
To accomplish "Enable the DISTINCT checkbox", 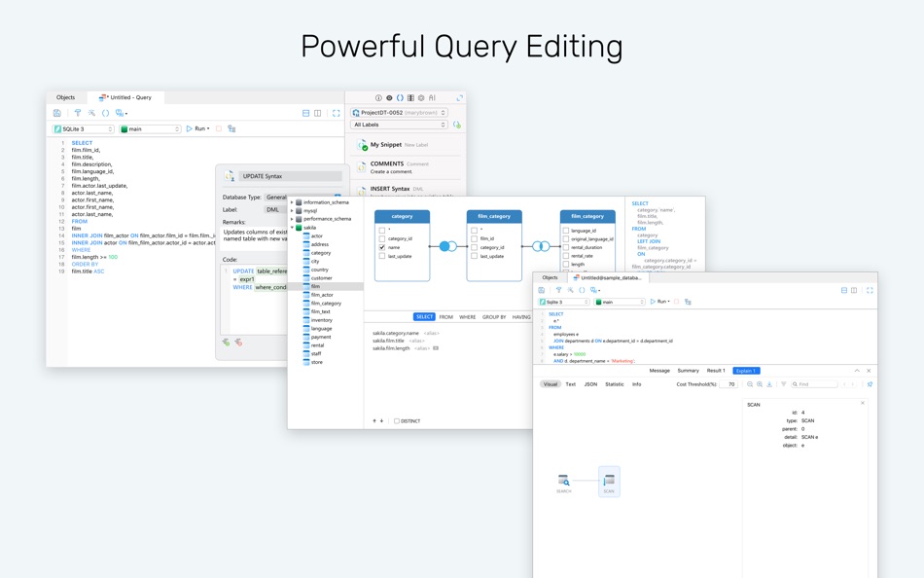I will pos(397,421).
